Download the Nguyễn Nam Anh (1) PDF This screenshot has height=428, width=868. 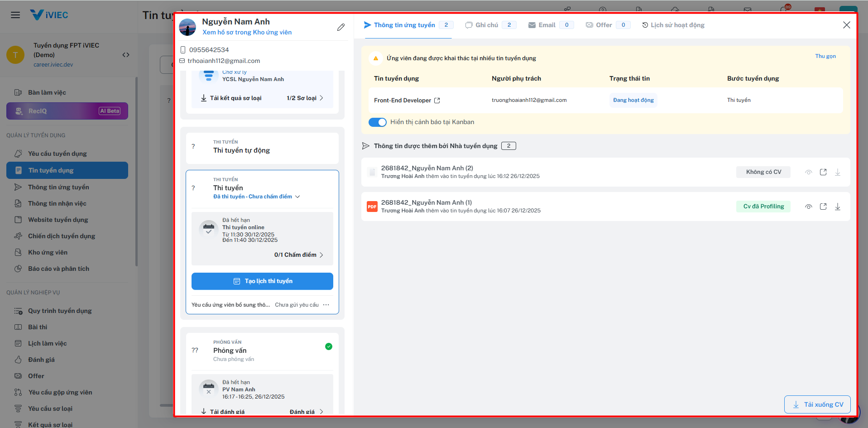point(838,207)
